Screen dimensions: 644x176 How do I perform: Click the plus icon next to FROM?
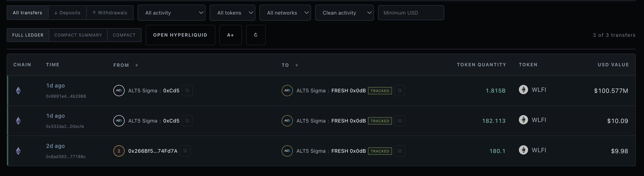point(136,65)
